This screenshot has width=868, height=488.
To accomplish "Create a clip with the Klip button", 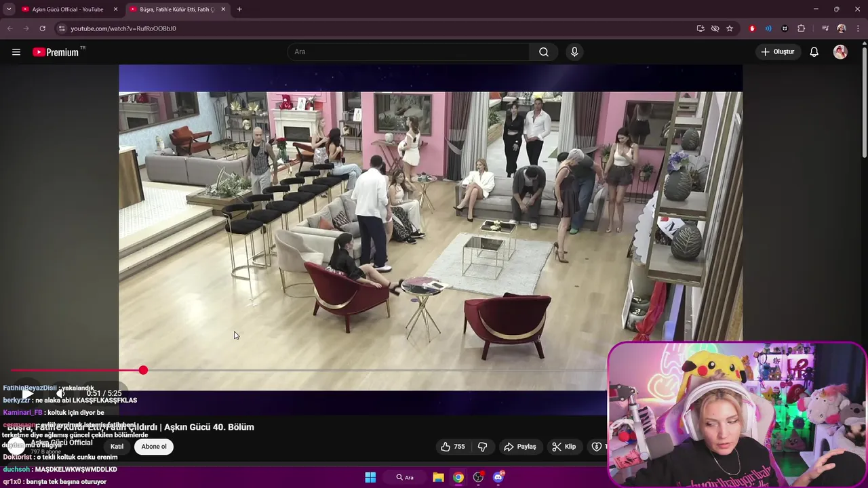I will pyautogui.click(x=564, y=447).
